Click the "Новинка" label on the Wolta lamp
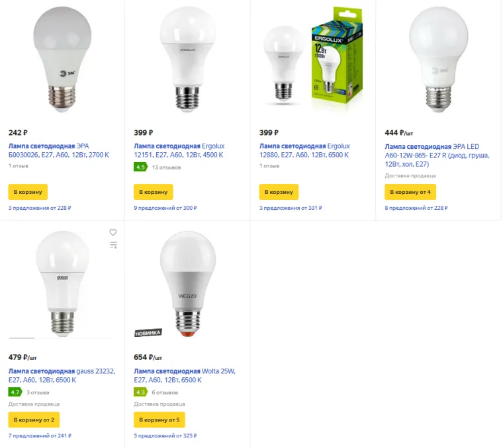 (x=148, y=333)
